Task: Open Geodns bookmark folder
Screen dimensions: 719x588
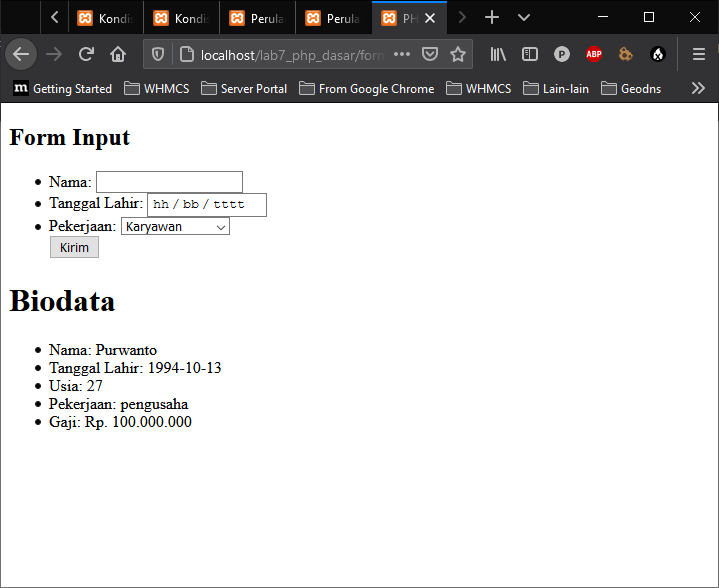Action: (631, 89)
